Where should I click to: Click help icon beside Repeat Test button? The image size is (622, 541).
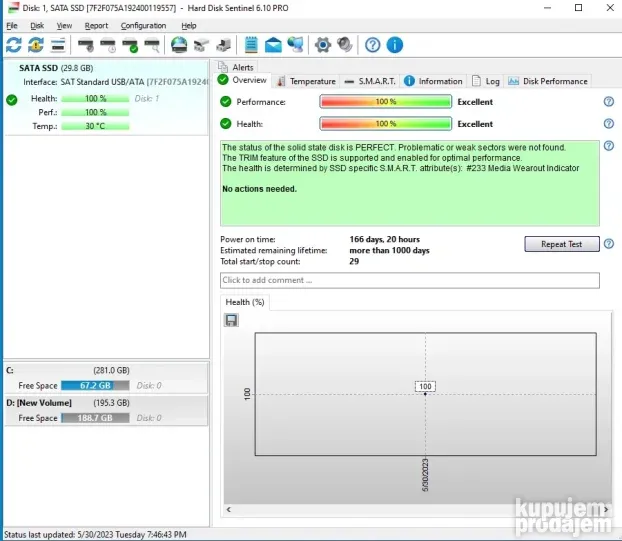point(608,244)
